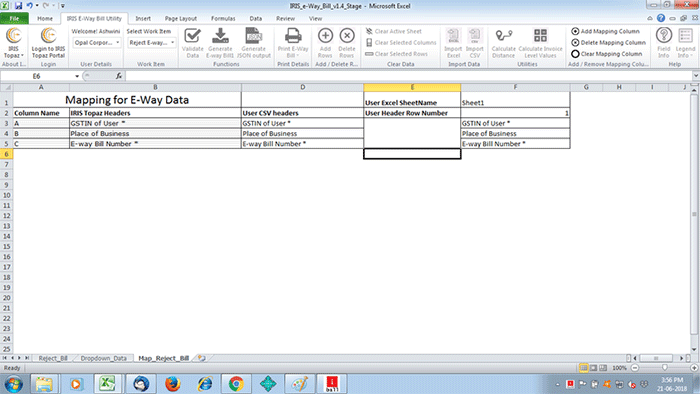Open the IRIS Topaz menu icon

(13, 43)
